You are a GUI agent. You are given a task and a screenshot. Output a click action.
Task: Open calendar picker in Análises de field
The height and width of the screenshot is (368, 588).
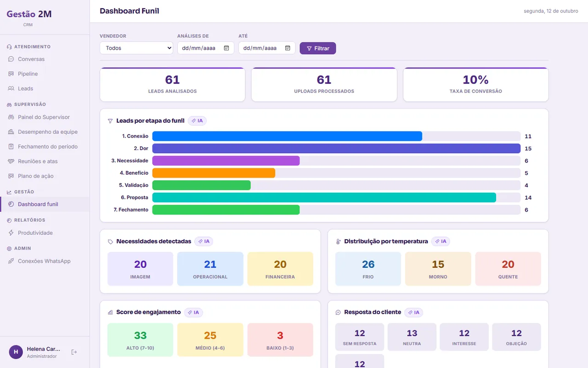click(x=226, y=48)
